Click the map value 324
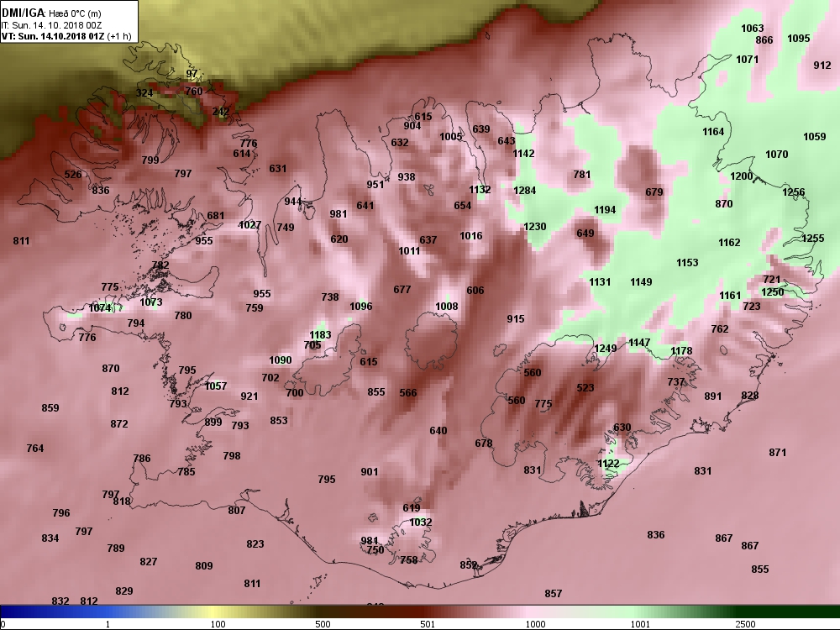The height and width of the screenshot is (630, 840). (144, 92)
